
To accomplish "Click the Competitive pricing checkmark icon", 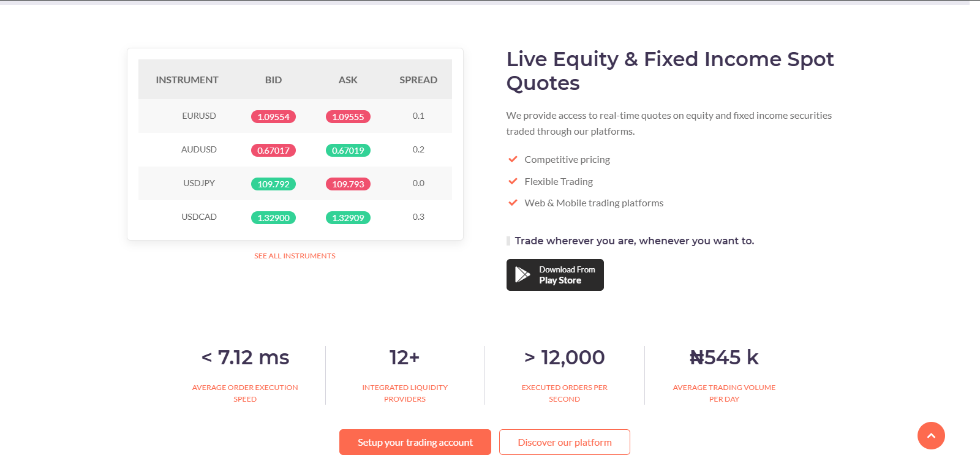I will [x=513, y=159].
